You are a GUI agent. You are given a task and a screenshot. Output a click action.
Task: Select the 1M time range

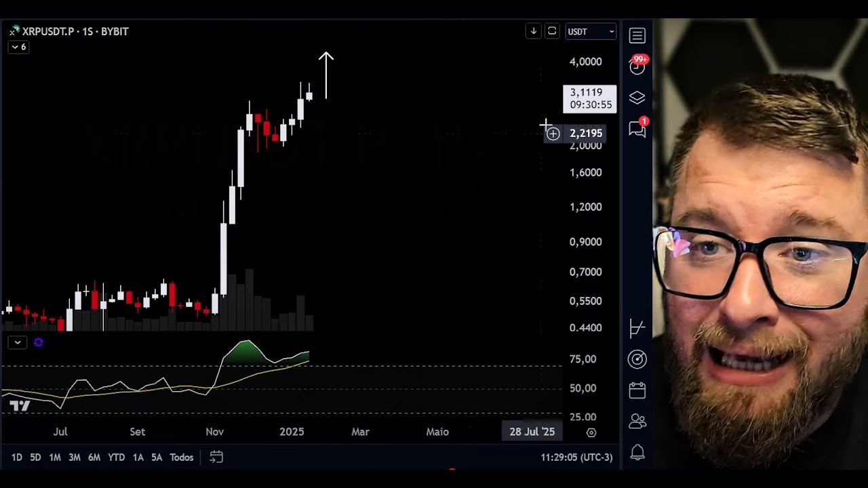click(x=55, y=457)
